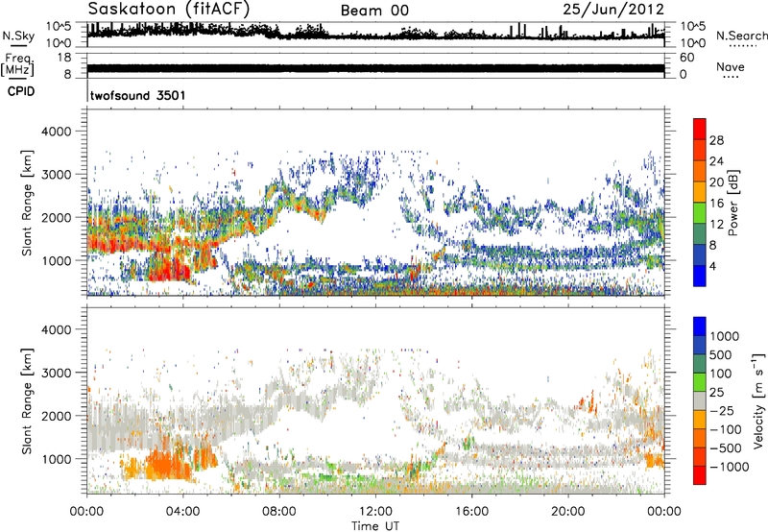This screenshot has width=768, height=532.
Task: Click the "60" Nave axis tick label
Action: [x=686, y=58]
